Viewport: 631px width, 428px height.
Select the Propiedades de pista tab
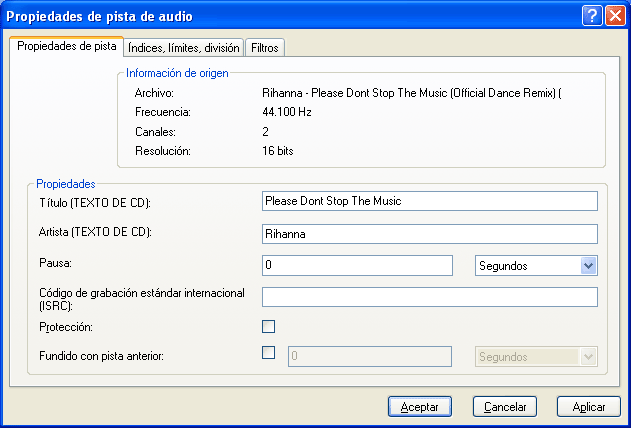tap(67, 46)
